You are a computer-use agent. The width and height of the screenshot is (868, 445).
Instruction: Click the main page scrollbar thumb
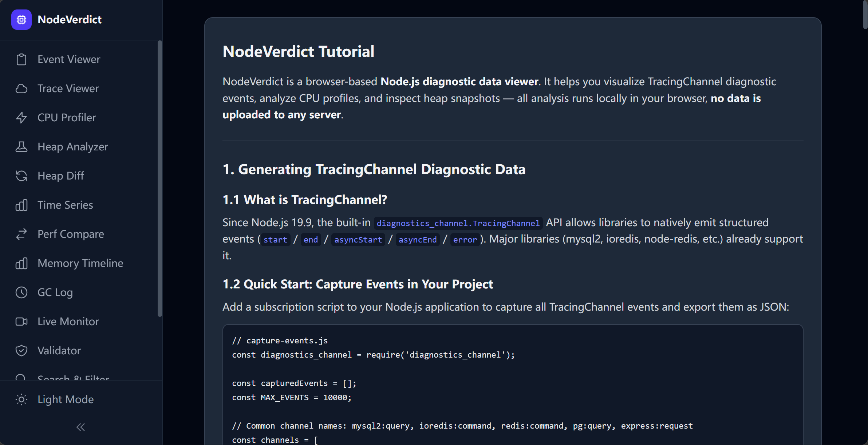865,15
